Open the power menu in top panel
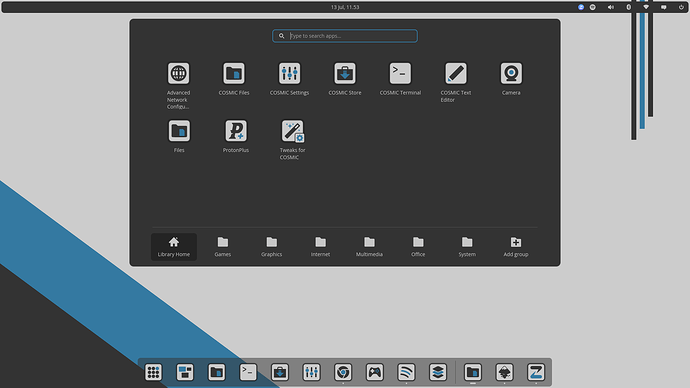 (x=681, y=7)
